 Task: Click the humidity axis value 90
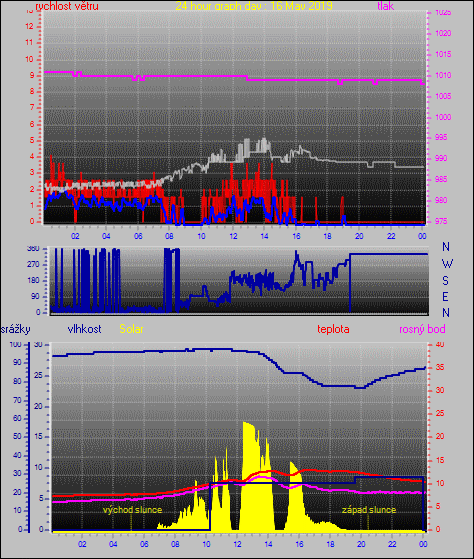point(17,363)
